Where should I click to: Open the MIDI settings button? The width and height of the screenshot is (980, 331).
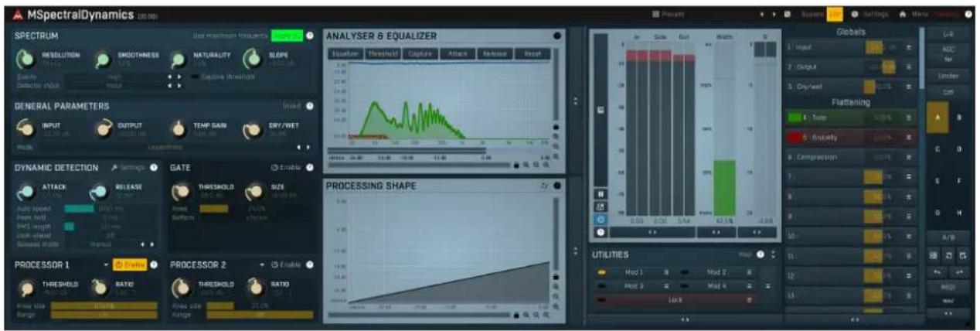coord(948,287)
